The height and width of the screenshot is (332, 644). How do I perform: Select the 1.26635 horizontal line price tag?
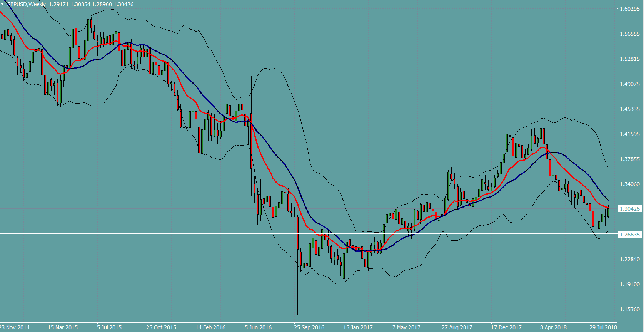click(x=630, y=234)
